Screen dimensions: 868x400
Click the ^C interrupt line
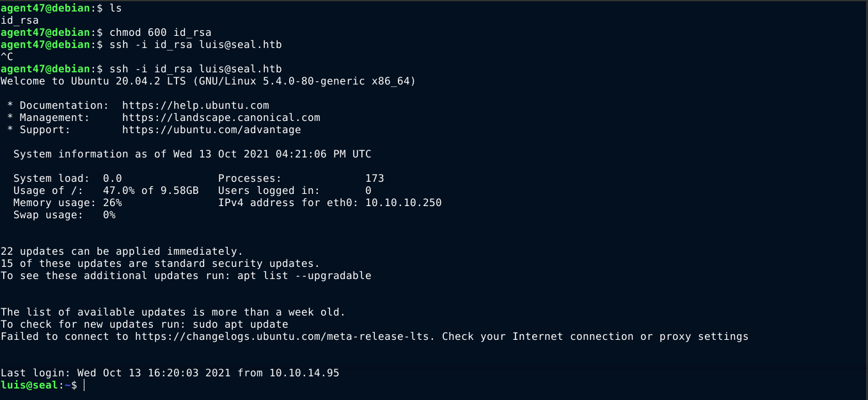click(x=7, y=57)
